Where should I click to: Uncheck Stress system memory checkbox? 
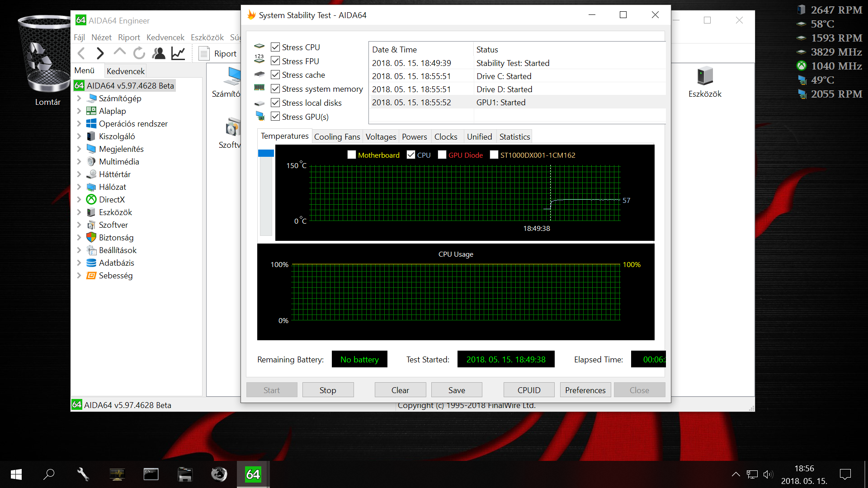point(275,89)
